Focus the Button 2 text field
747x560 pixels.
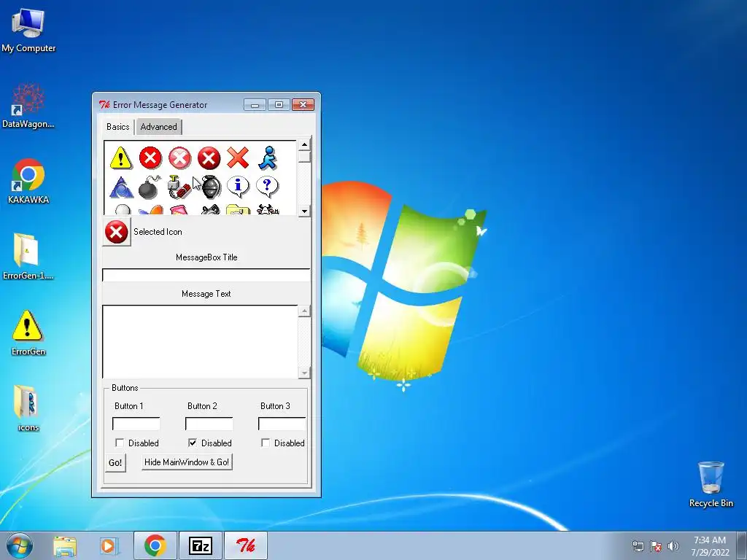tap(209, 424)
